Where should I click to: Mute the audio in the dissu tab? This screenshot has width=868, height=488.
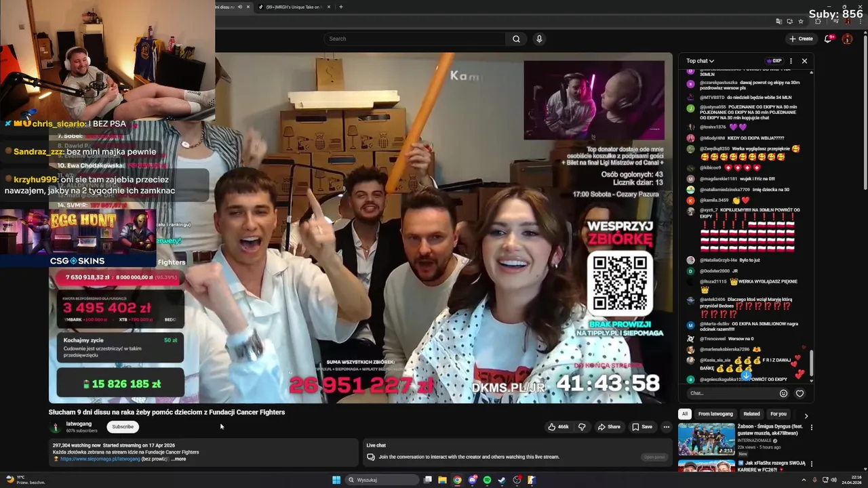239,7
